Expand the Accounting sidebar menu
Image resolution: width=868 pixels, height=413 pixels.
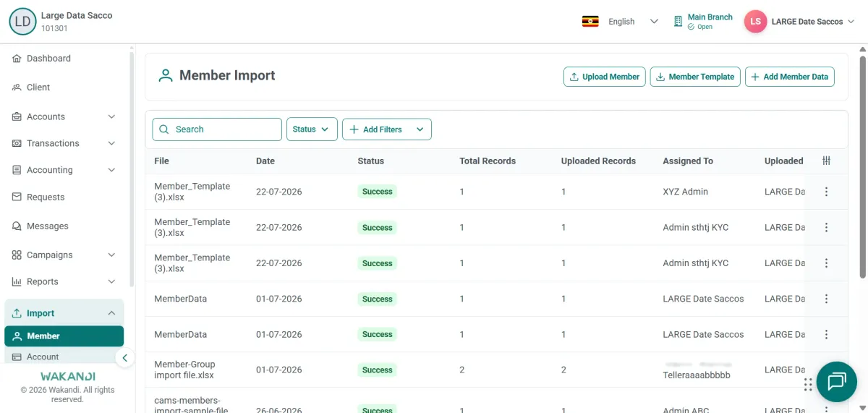(x=111, y=170)
